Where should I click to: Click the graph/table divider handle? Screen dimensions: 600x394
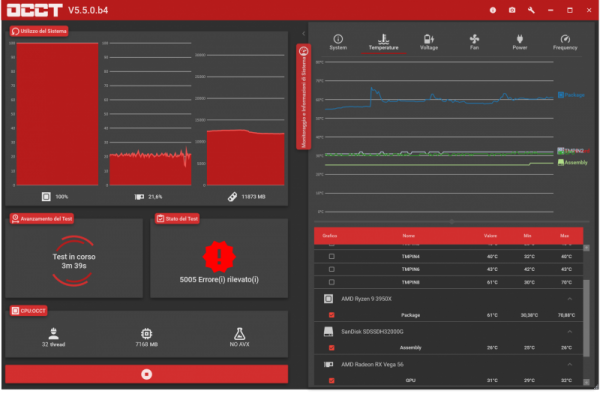[452, 221]
